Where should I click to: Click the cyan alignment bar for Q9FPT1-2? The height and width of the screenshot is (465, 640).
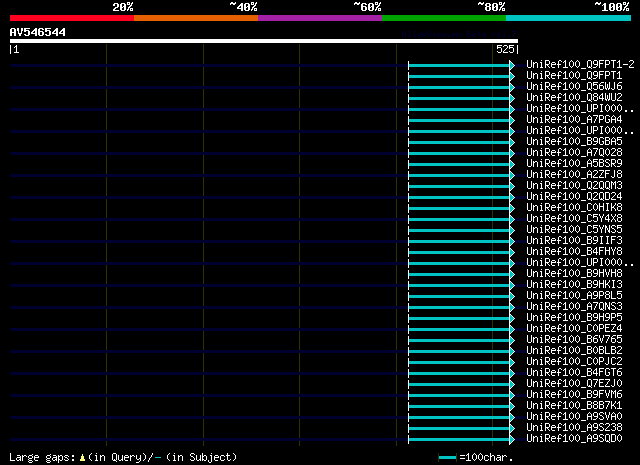(459, 65)
